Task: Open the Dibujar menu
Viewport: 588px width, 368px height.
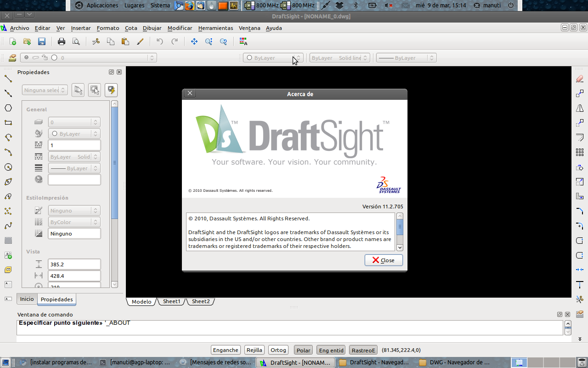Action: point(152,28)
